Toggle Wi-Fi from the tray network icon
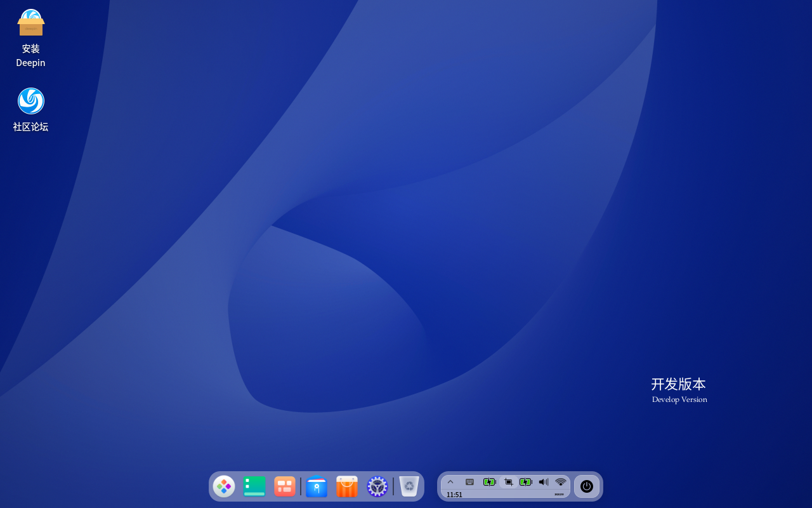The image size is (812, 508). point(561,482)
